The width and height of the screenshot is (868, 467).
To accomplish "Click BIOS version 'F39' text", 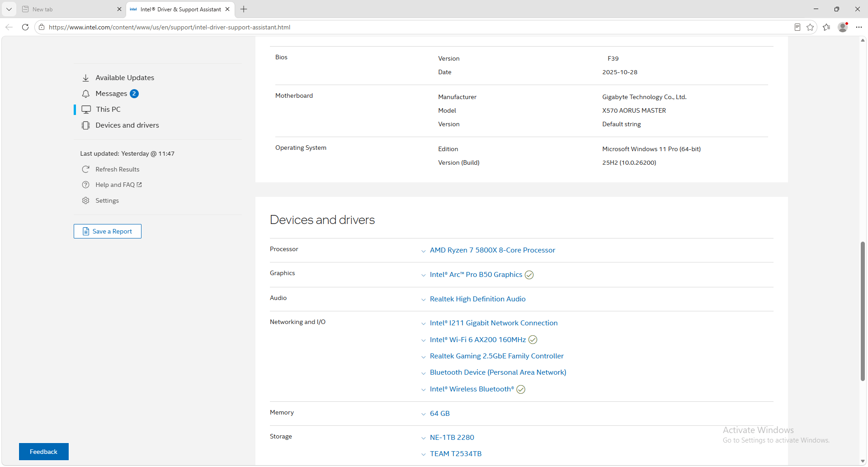I will (x=613, y=58).
